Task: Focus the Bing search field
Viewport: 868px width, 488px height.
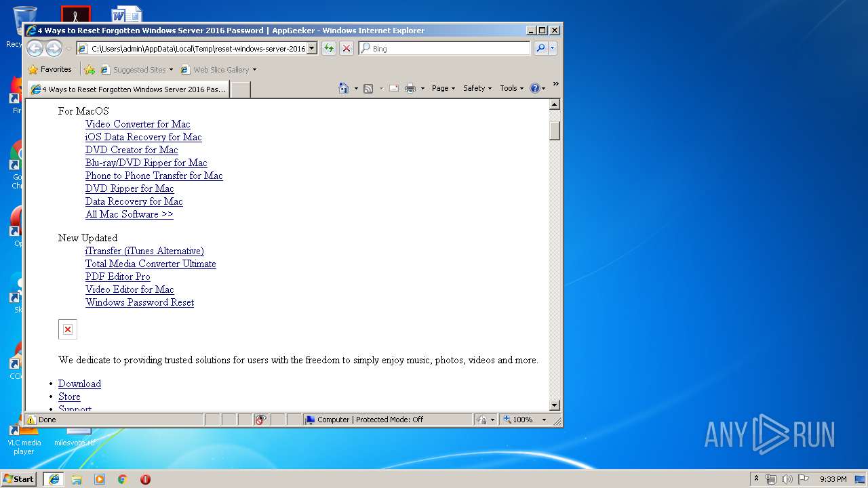Action: point(450,48)
